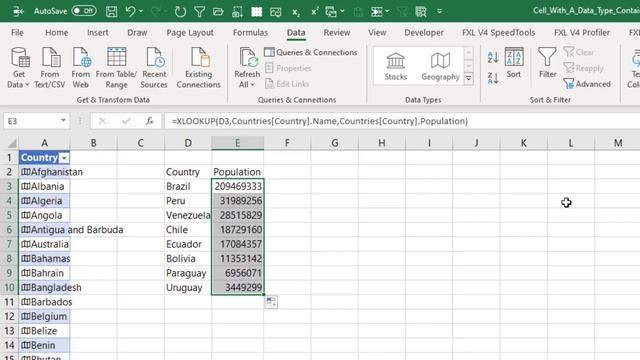Screen dimensions: 640x360
Task: Click the Select All corner triangle
Action: [x=12, y=143]
